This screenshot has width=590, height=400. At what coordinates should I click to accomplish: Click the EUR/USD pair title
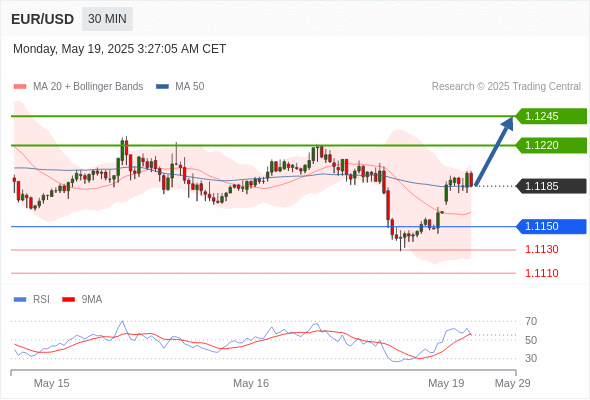pyautogui.click(x=43, y=19)
